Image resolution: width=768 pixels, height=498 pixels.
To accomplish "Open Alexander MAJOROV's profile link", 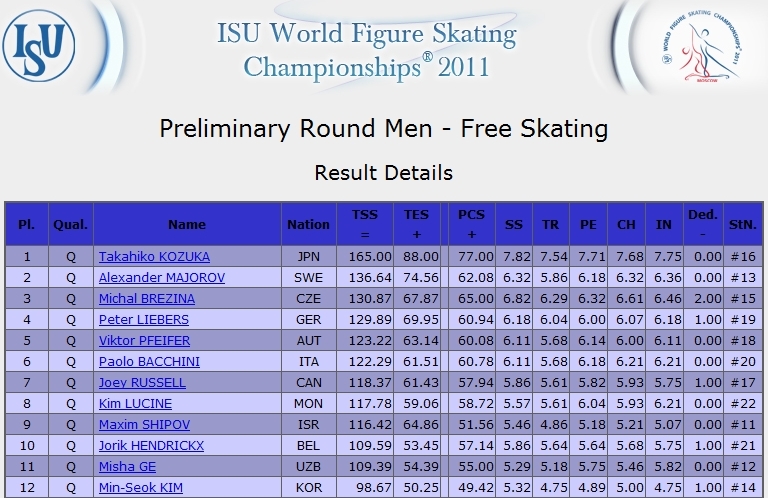I will click(x=162, y=278).
